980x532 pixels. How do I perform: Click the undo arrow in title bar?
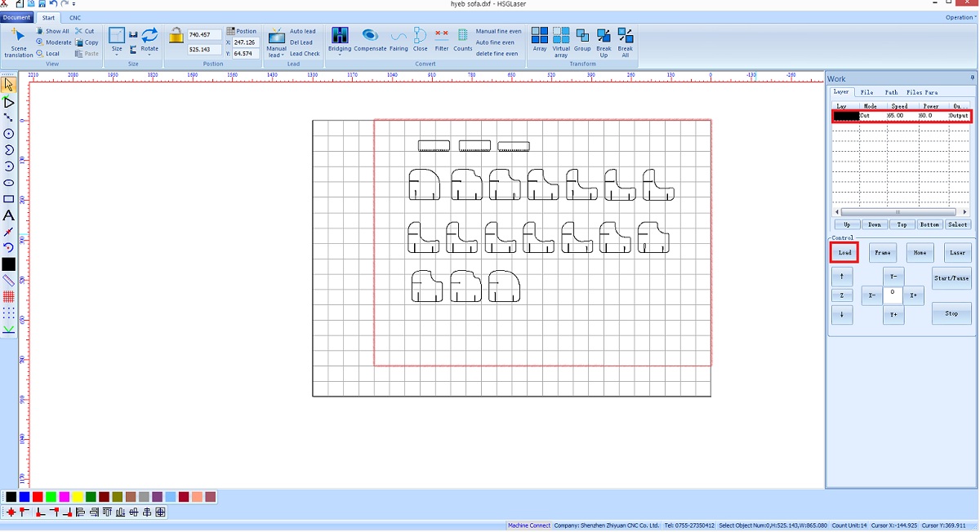click(x=53, y=4)
